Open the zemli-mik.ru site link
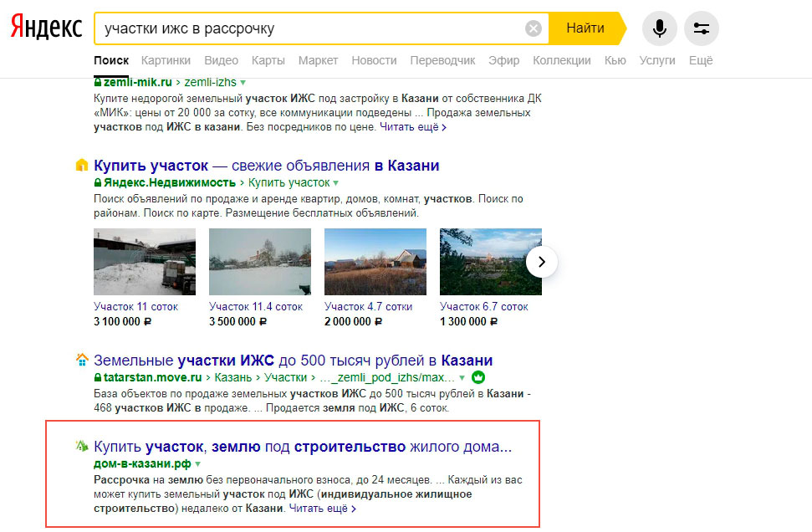This screenshot has height=532, width=812. click(138, 82)
